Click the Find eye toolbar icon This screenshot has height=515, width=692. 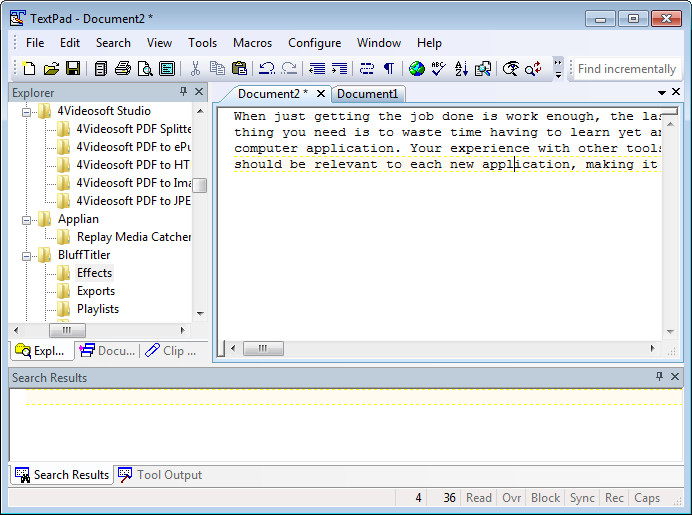(511, 68)
